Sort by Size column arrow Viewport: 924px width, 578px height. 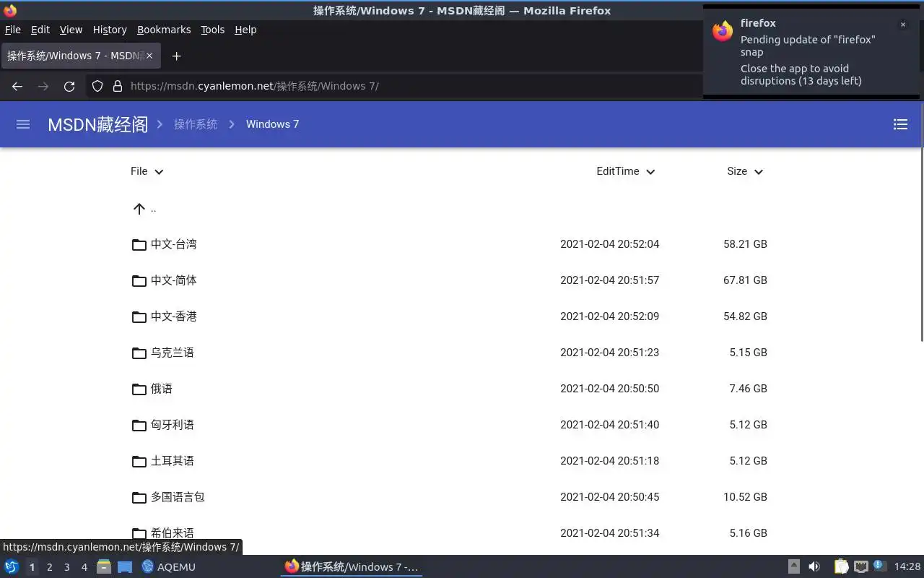(759, 172)
